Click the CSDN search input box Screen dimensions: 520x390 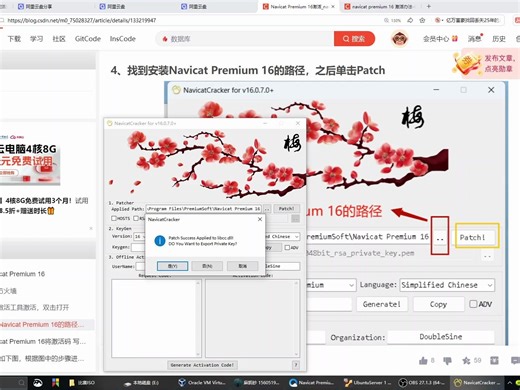click(x=245, y=39)
